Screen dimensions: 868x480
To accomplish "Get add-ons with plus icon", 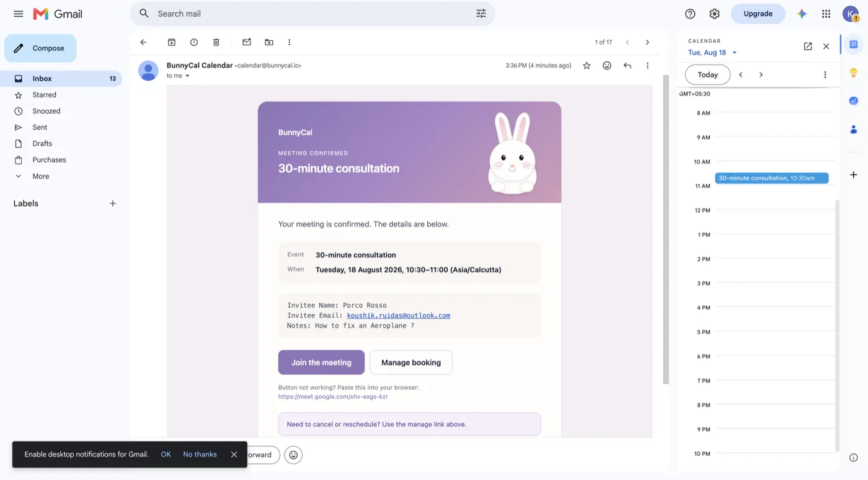I will 854,175.
